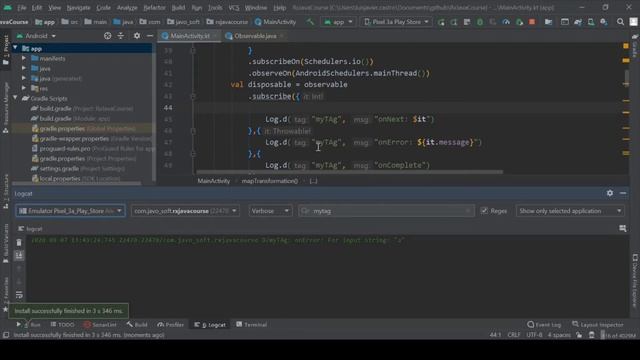
Task: Open Pixel 3a Play Store device dropdown
Action: (x=396, y=22)
